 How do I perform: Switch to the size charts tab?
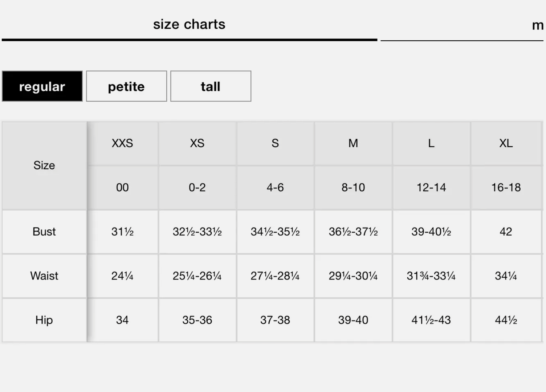[x=189, y=25]
